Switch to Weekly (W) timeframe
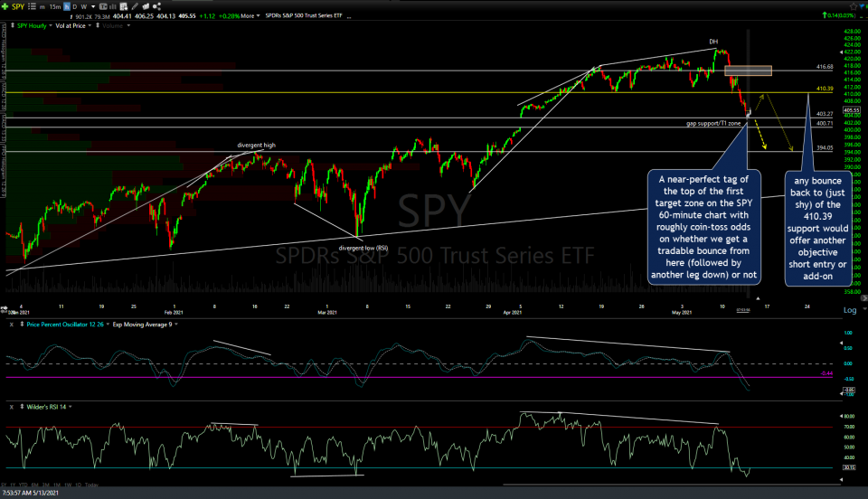 coord(83,6)
